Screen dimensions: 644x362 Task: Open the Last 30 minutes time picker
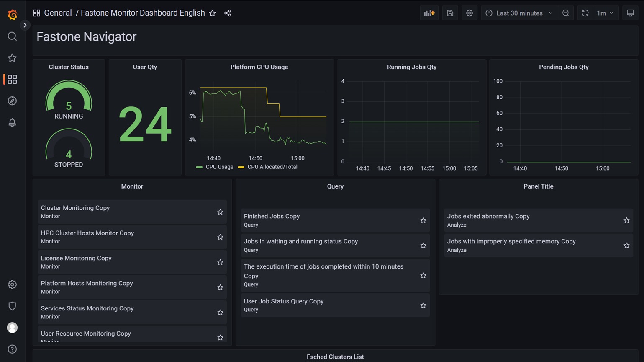[x=519, y=13]
